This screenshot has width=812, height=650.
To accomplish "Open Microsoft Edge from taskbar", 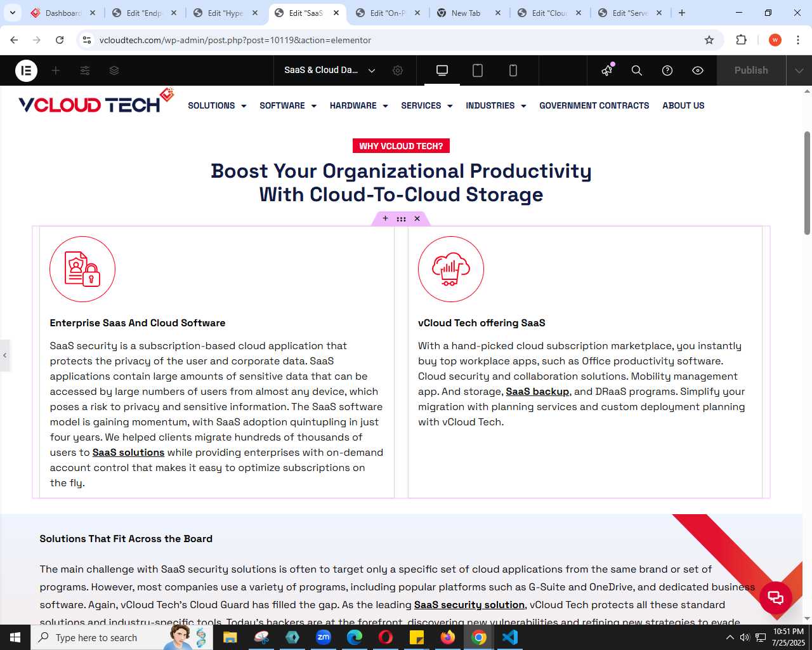I will coord(355,637).
